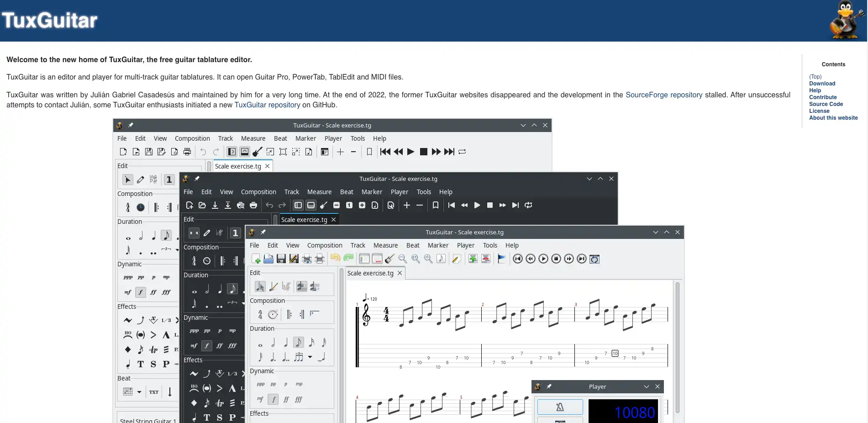Click down chevron in back window title bar
868x423 pixels.
[x=523, y=125]
